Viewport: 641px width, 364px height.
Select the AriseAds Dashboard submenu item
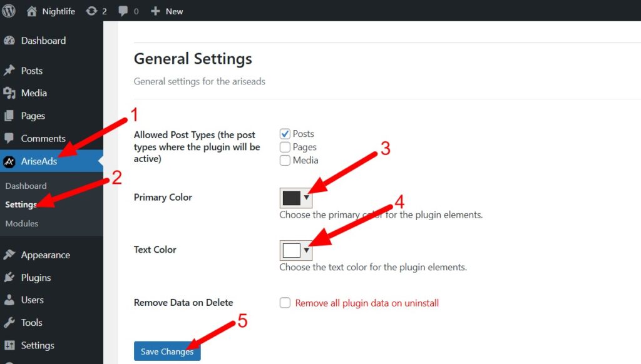pos(26,186)
